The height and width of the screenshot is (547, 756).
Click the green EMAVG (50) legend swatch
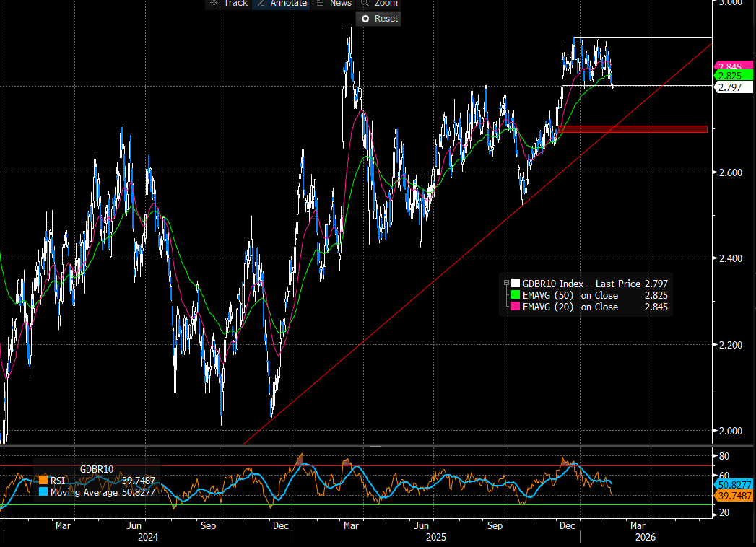[514, 295]
